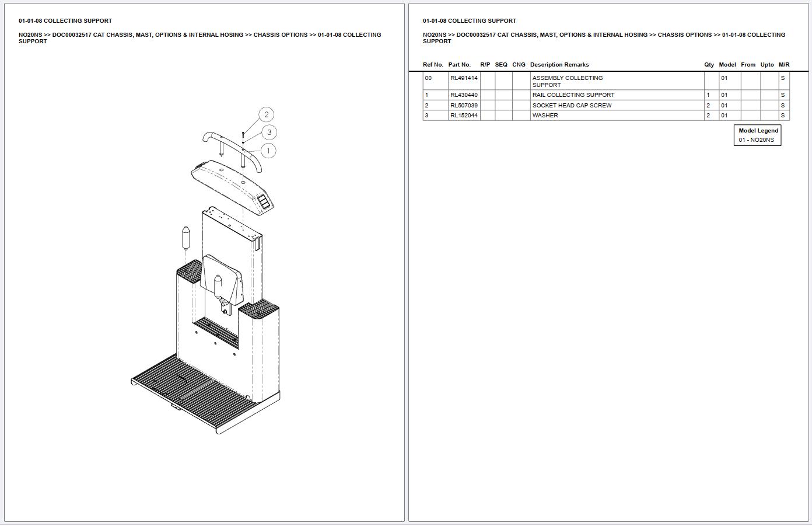Click Qty value in SOCKET HEAD CAP SCREW row
Image resolution: width=812 pixels, height=526 pixels.
coord(708,105)
